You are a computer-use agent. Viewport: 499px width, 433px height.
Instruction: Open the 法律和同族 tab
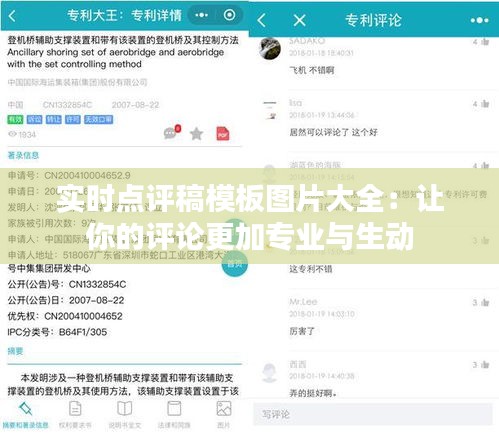[174, 415]
